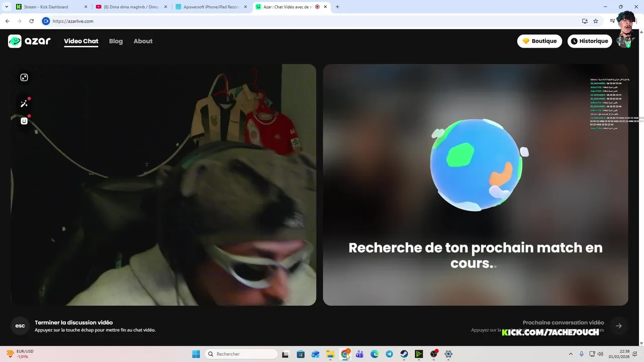
Task: Close the Apowersoft tab
Action: pyautogui.click(x=246, y=7)
